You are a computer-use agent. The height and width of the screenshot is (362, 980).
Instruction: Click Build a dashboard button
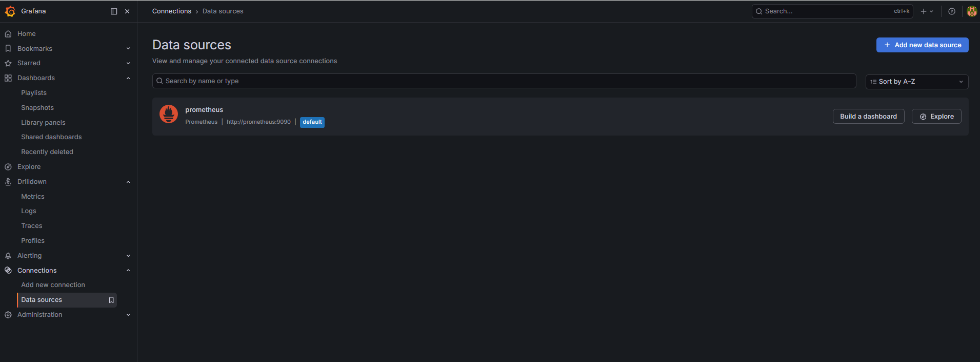click(868, 117)
